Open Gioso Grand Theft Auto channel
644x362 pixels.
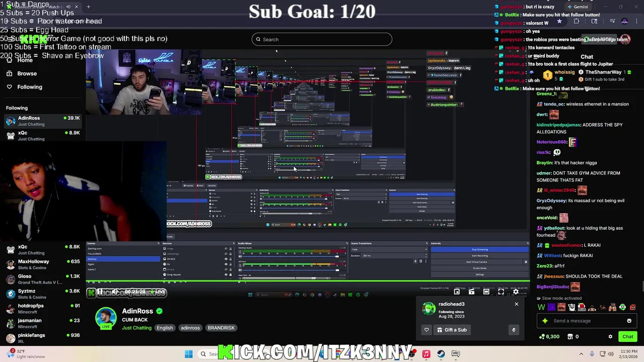[x=43, y=279]
